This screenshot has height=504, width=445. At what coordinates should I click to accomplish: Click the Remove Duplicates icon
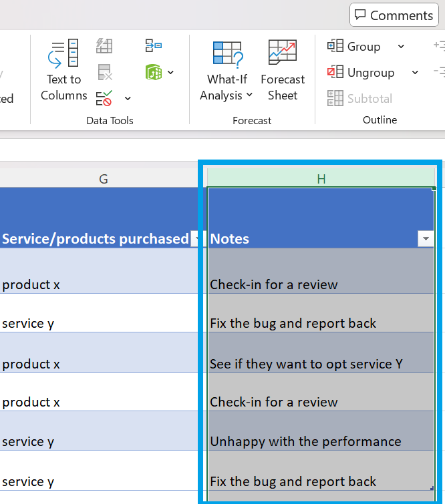click(104, 72)
